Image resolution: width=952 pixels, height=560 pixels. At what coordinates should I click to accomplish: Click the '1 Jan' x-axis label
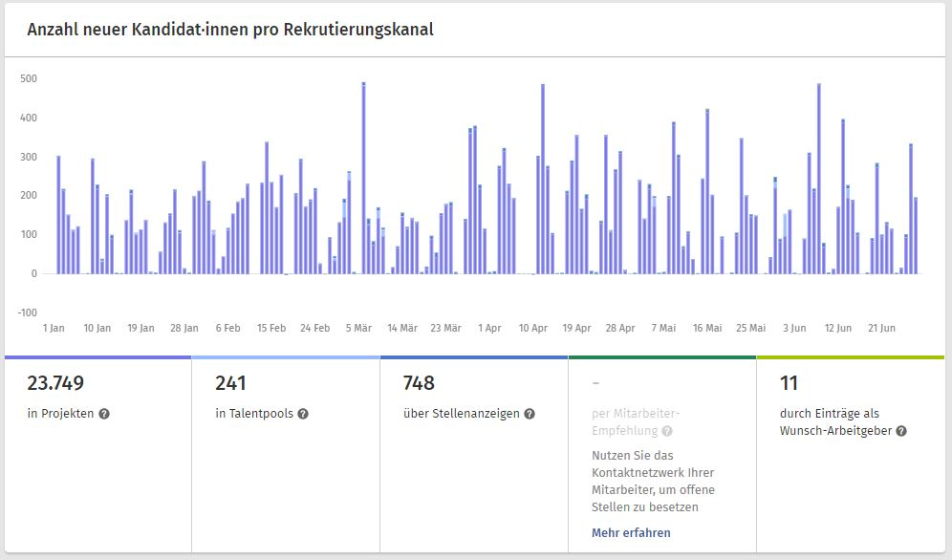pos(54,328)
